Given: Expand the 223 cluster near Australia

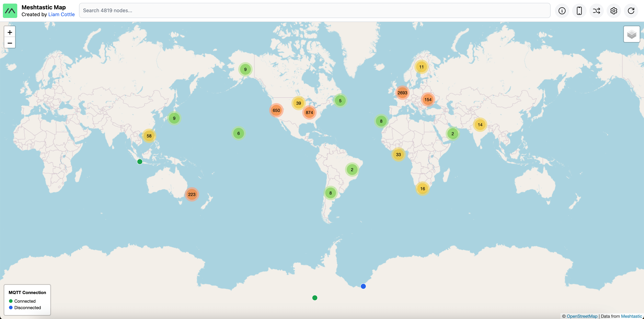Looking at the screenshot, I should (192, 194).
